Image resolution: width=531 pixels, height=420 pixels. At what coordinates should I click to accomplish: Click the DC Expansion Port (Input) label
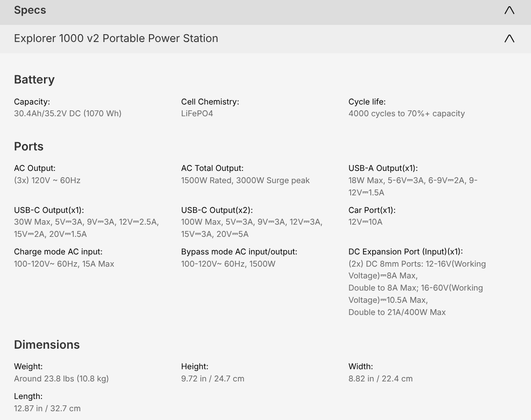point(405,252)
